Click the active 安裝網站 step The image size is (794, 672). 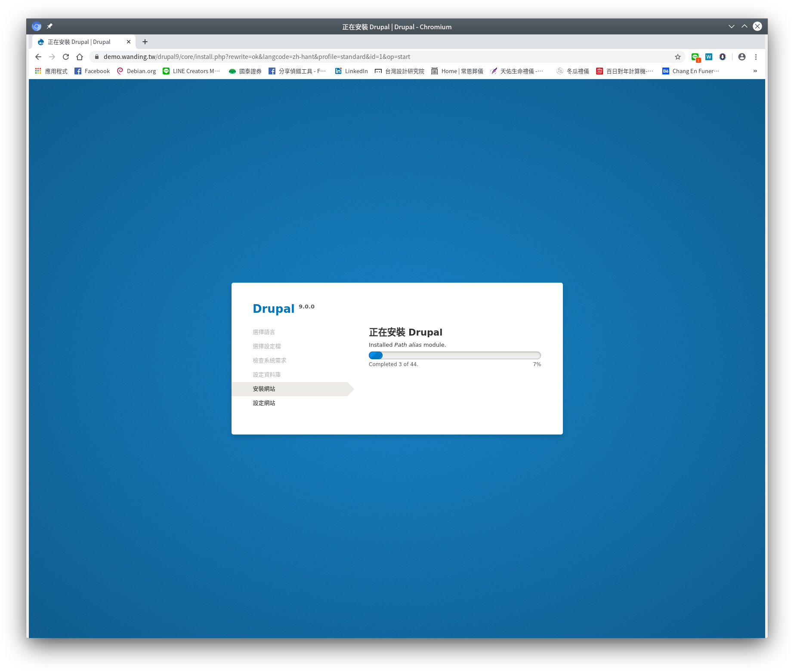pos(293,389)
